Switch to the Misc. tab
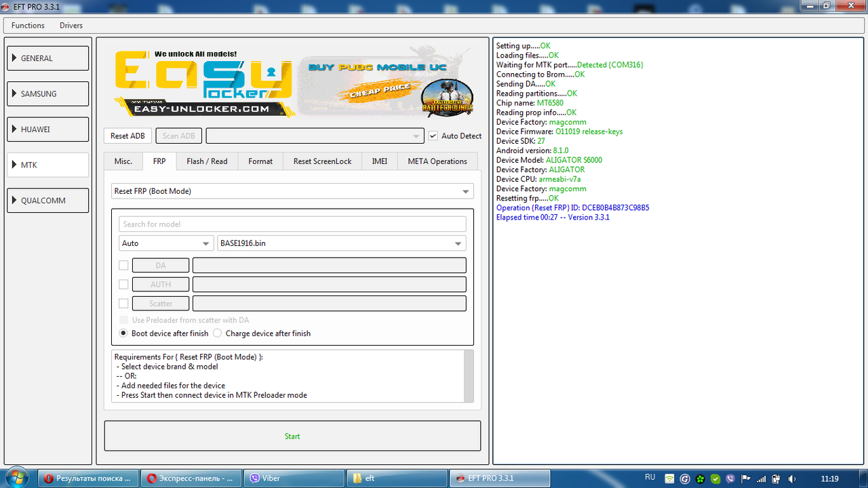 point(123,161)
